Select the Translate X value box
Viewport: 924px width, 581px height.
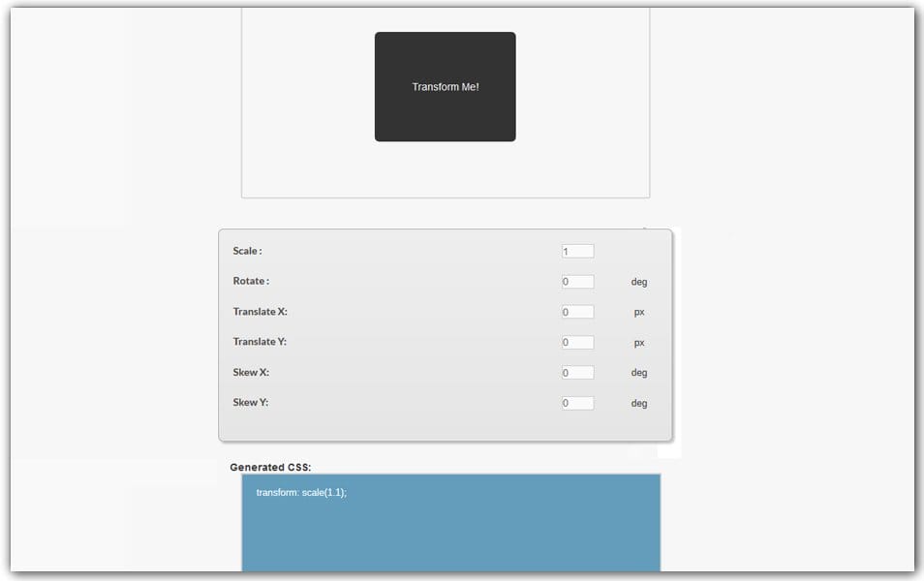tap(576, 311)
